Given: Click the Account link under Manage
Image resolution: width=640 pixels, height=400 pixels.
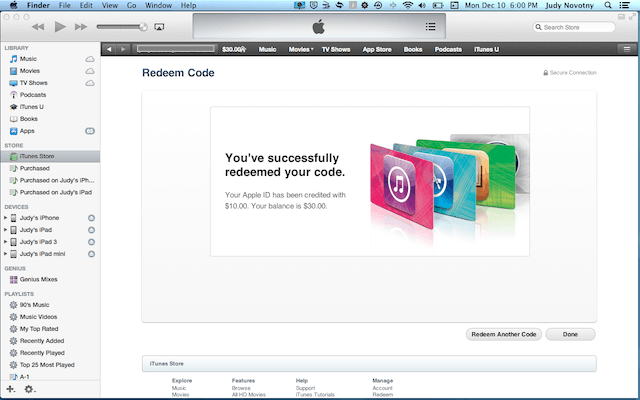Looking at the screenshot, I should pyautogui.click(x=382, y=388).
